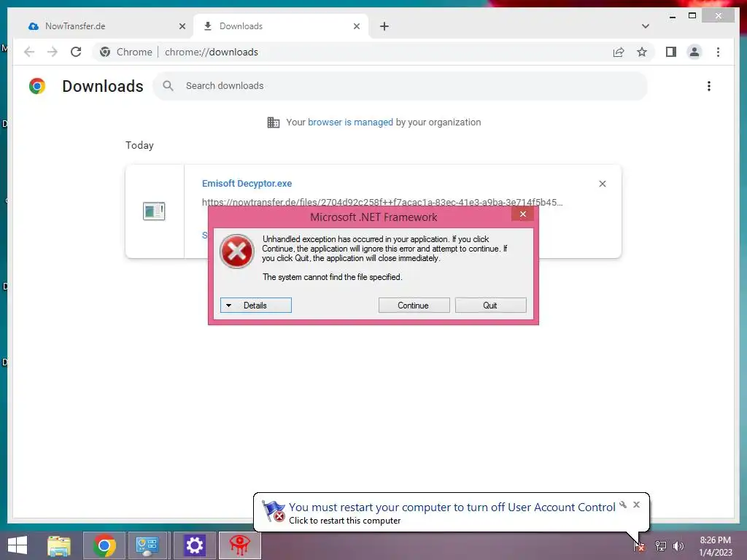The height and width of the screenshot is (560, 747).
Task: Open Emisoft Decyptor.exe download link
Action: [x=247, y=183]
